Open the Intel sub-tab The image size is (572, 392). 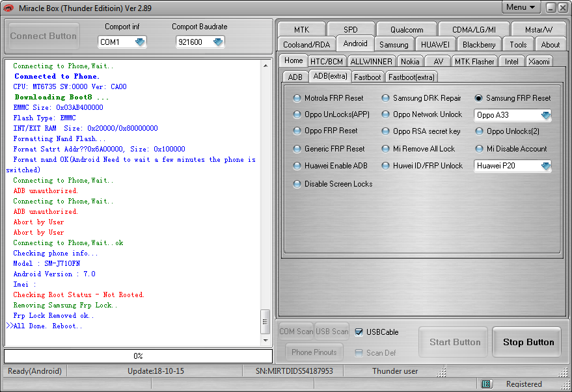click(511, 62)
